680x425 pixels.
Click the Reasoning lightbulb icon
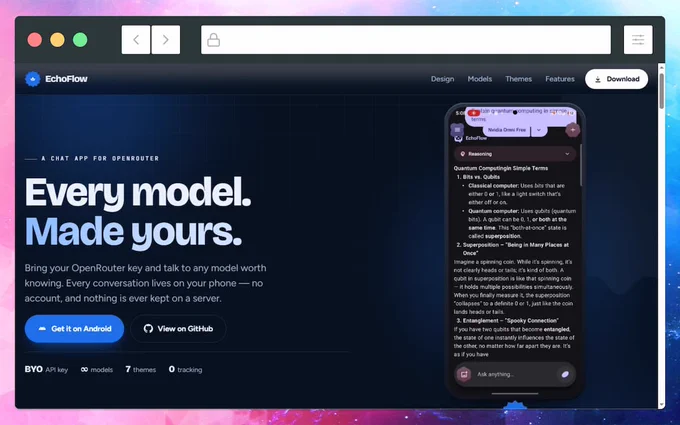(x=462, y=154)
